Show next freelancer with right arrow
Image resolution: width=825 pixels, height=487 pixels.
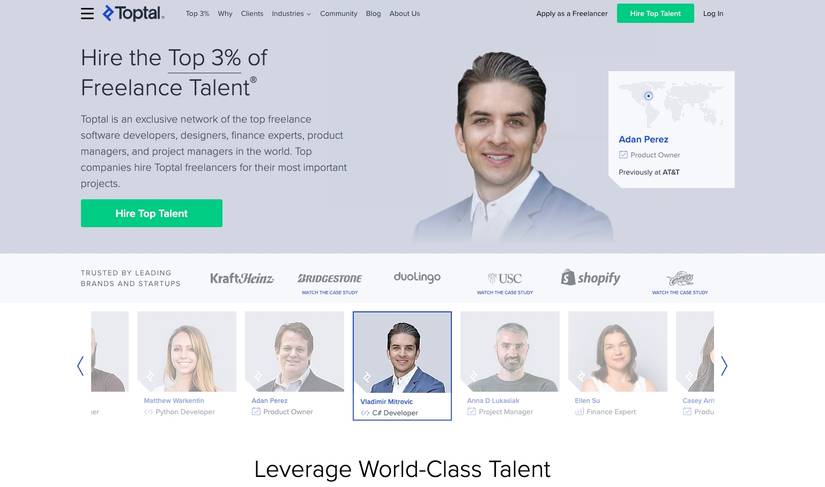click(x=724, y=366)
